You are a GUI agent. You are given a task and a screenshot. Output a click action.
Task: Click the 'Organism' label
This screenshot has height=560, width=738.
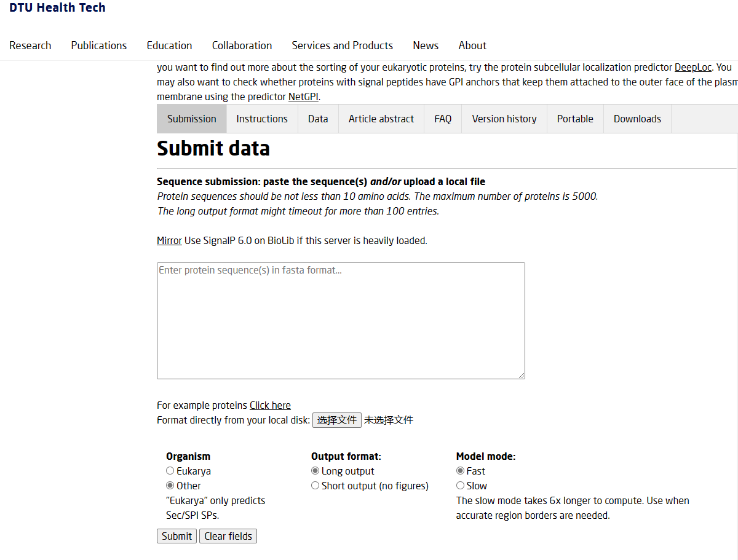(x=188, y=456)
